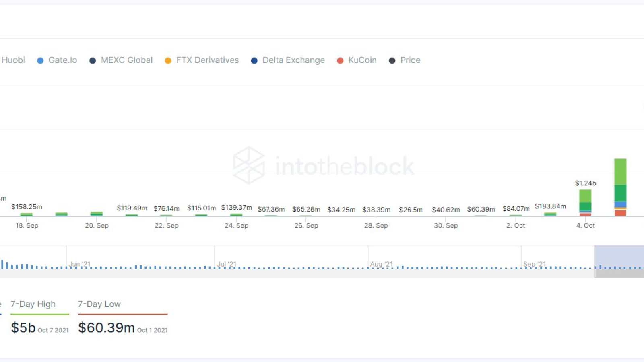Click the $139.37m bar label
The height and width of the screenshot is (362, 644).
pos(236,208)
